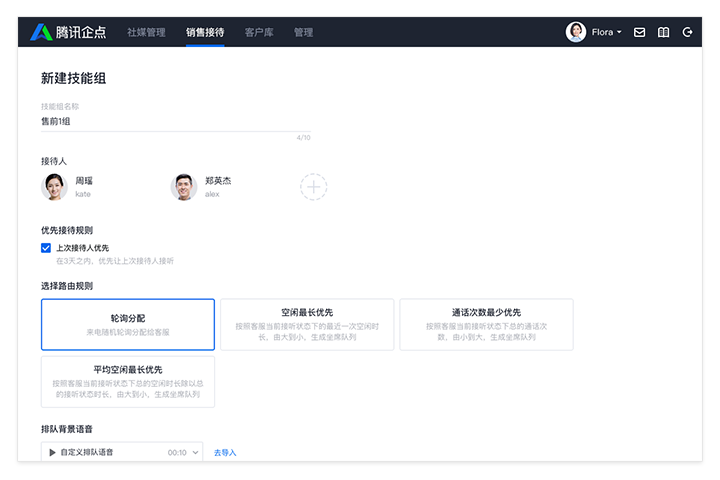Click the 去导入 link

click(225, 453)
